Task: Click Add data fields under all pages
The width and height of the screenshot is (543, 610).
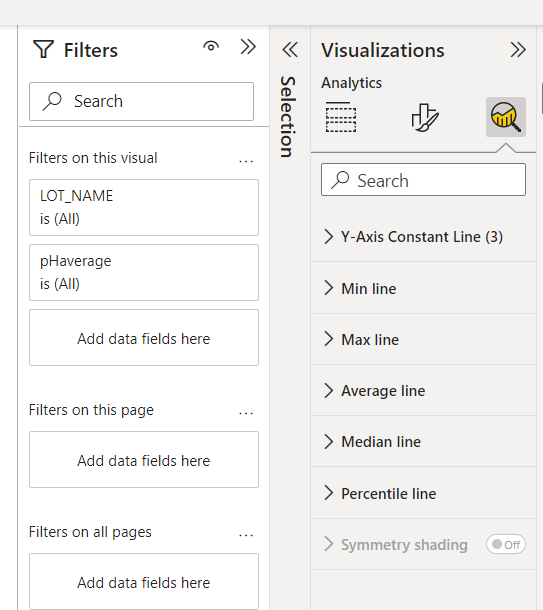Action: tap(144, 582)
